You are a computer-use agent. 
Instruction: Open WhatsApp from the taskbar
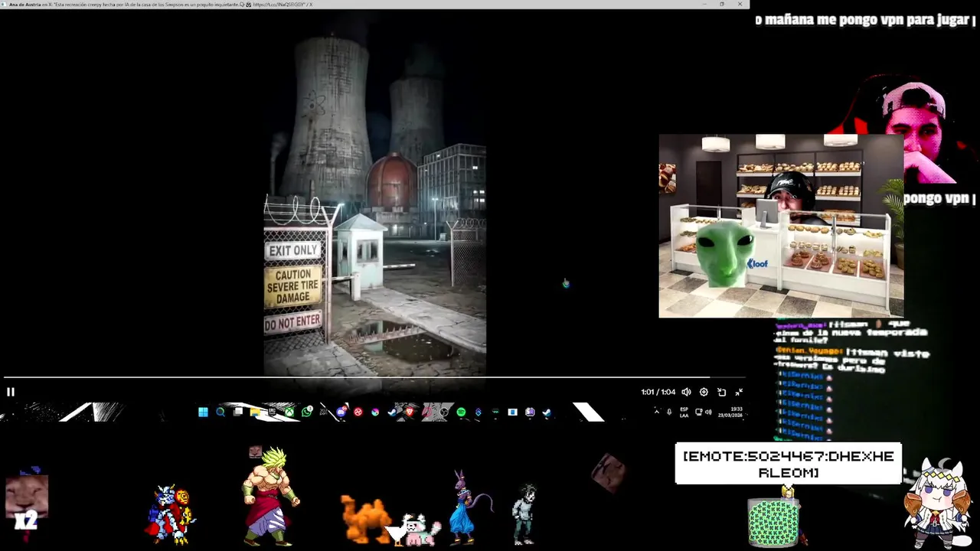(x=307, y=412)
